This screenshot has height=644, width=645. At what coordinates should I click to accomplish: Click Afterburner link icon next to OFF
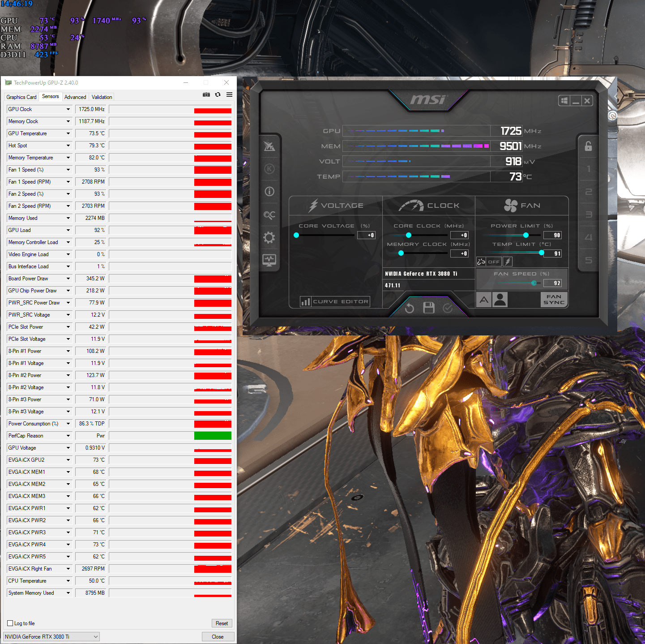point(481,262)
